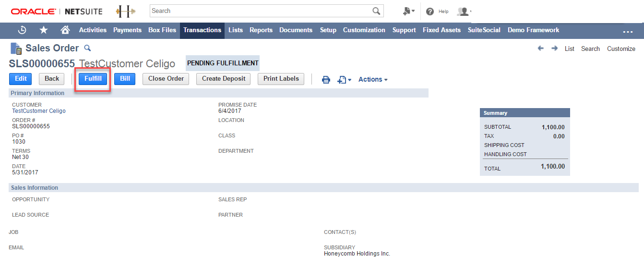Click the PENDING FULFILLMENT status badge
Viewport: 644px width, 257px height.
point(223,63)
